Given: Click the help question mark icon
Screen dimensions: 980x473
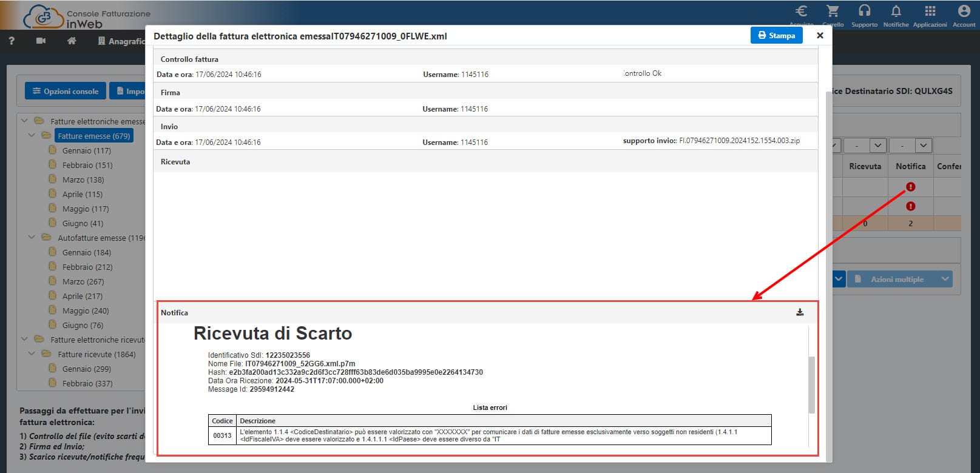Looking at the screenshot, I should [x=12, y=41].
